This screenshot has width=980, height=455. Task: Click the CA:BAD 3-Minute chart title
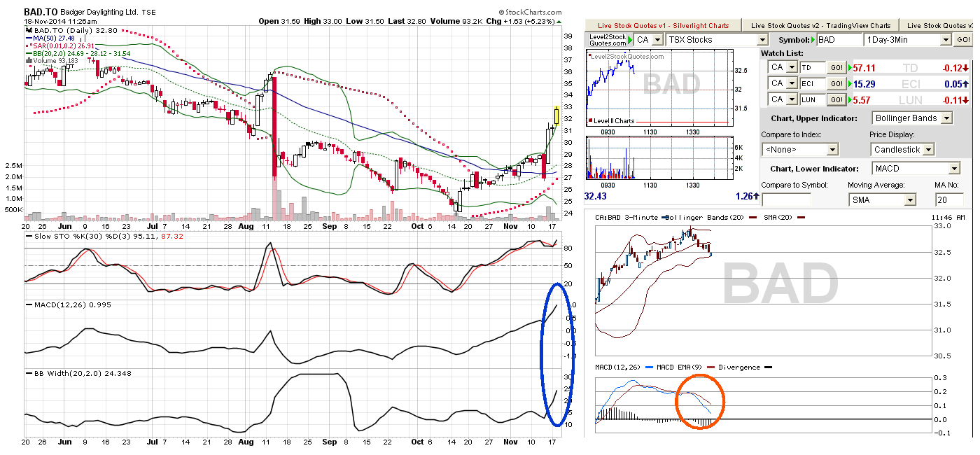(x=626, y=218)
